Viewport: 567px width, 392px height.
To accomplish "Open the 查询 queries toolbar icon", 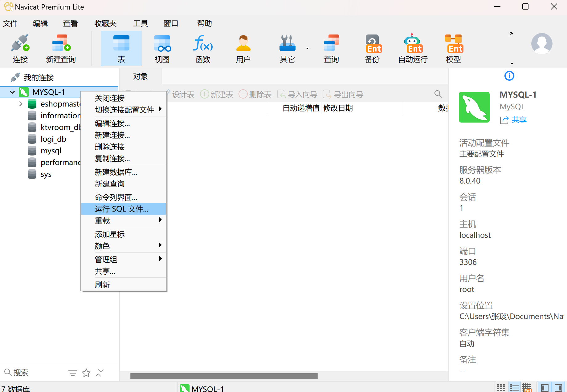I will (332, 49).
